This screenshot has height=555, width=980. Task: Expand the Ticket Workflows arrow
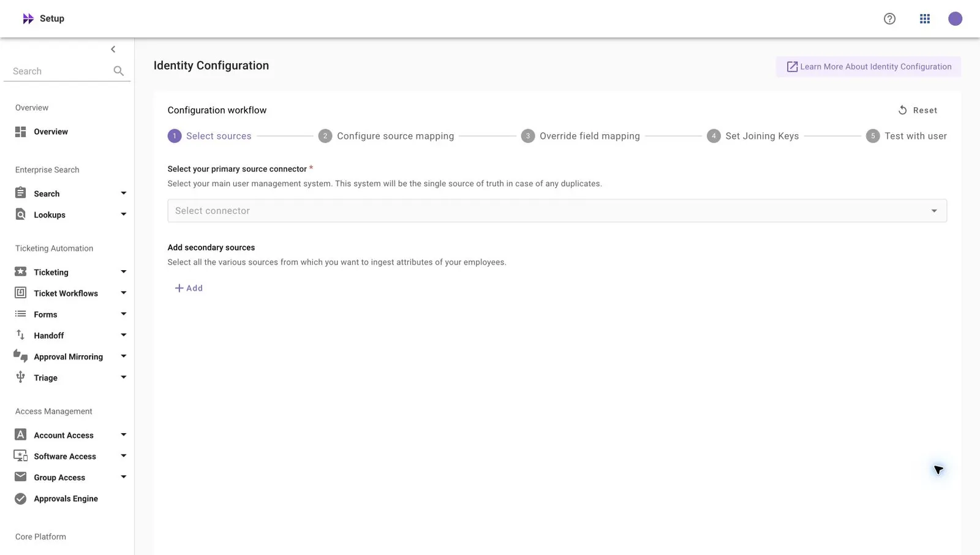coord(124,293)
